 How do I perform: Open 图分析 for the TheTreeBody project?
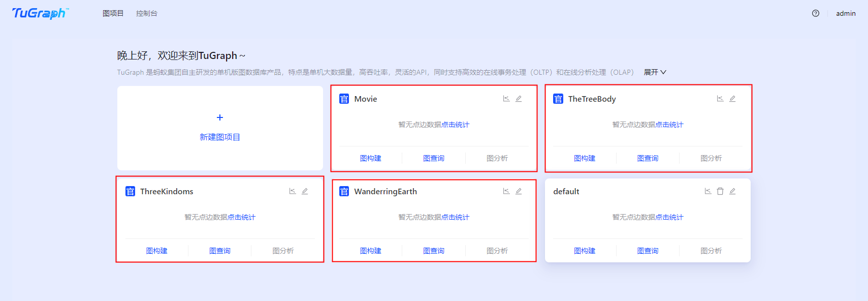tap(711, 158)
